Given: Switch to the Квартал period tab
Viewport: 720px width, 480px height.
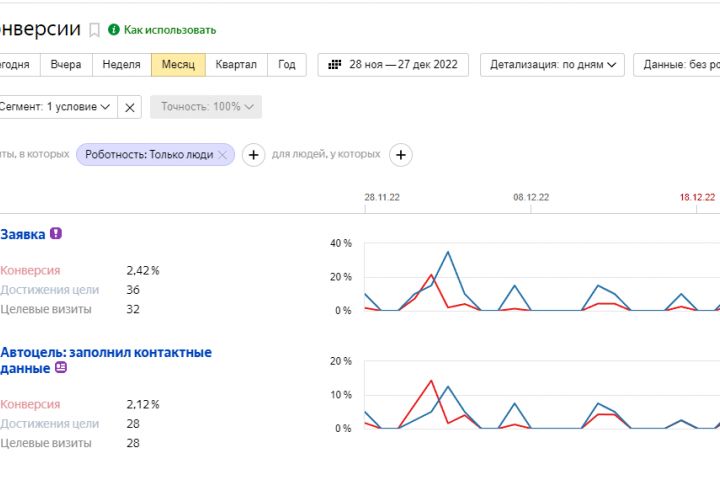Looking at the screenshot, I should click(236, 64).
